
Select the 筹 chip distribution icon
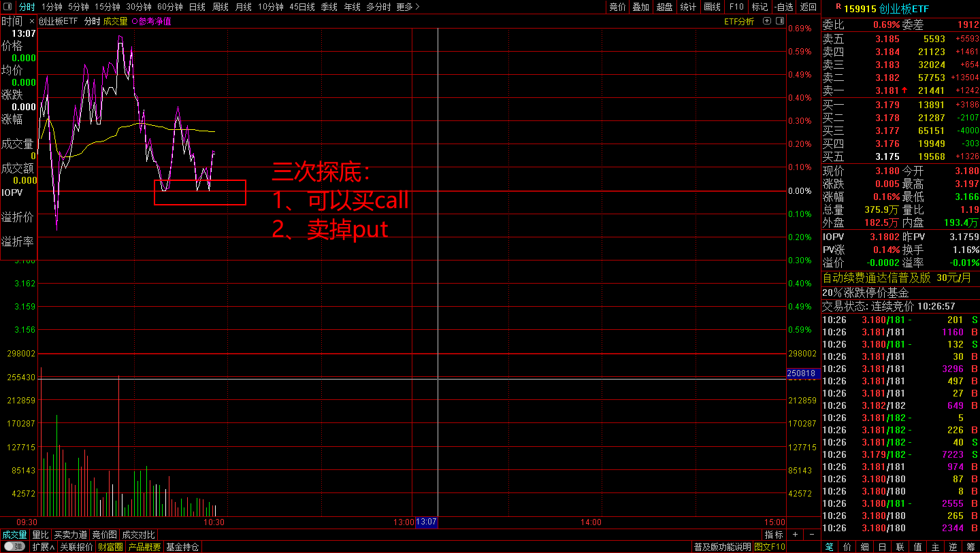click(971, 547)
